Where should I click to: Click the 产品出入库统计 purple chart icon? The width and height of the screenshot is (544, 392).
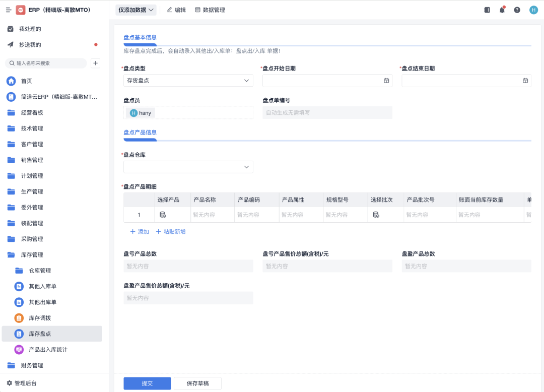point(19,349)
